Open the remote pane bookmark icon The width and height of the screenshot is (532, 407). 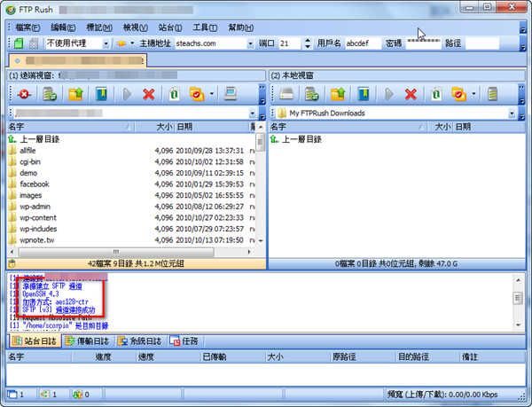click(x=101, y=94)
